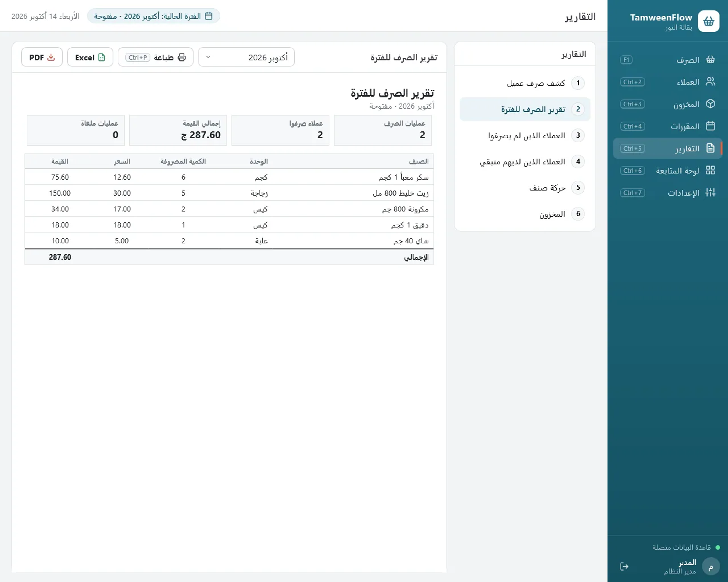Open الإعدادات sliders icon in sidebar
728x582 pixels.
(710, 193)
